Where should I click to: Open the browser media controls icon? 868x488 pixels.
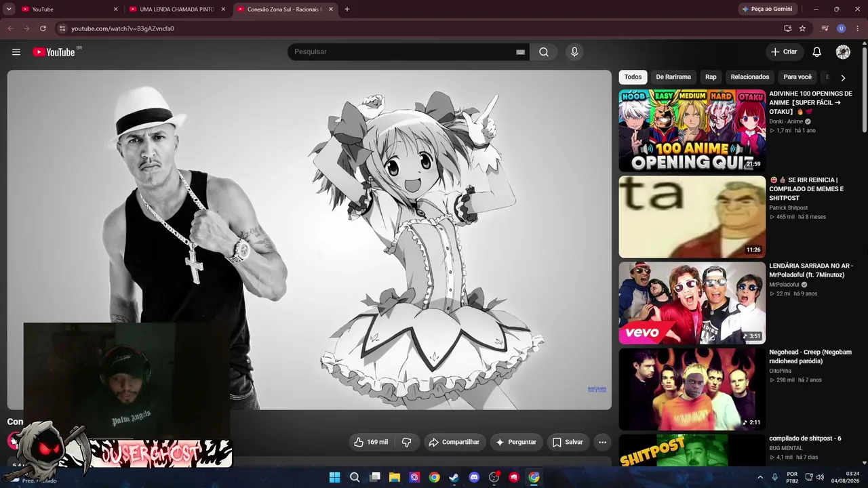click(825, 28)
